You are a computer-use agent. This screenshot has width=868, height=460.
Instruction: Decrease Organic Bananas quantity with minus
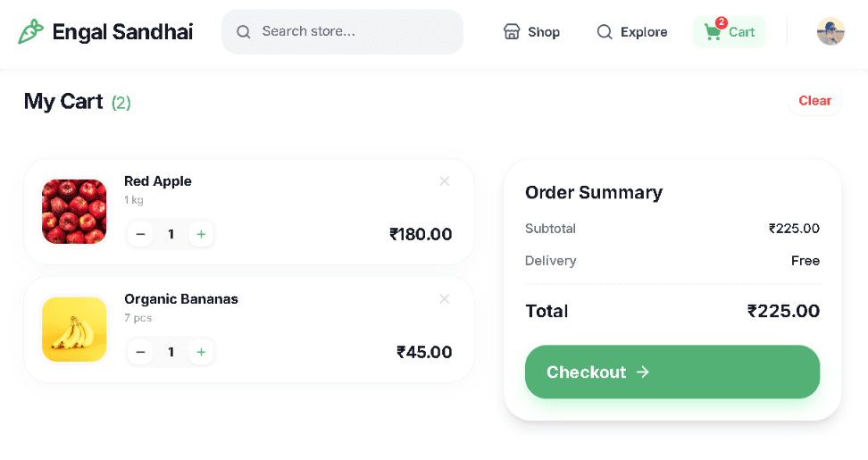[140, 352]
